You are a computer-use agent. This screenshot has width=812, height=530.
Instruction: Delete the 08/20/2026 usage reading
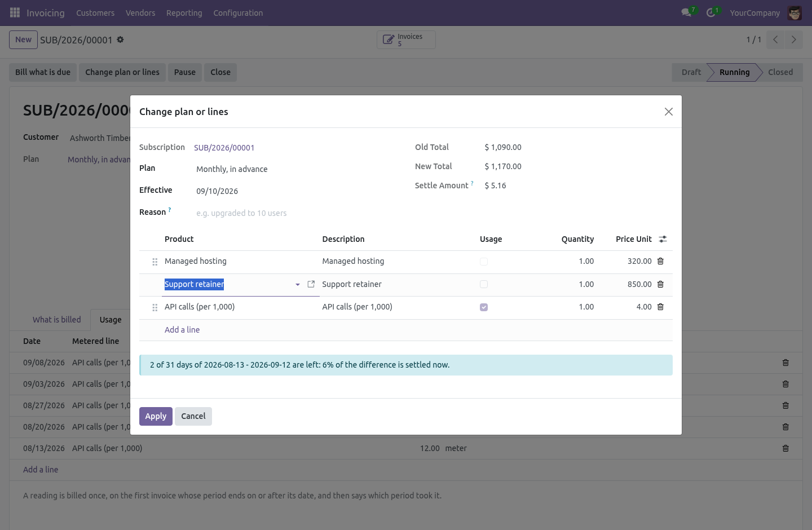tap(785, 427)
